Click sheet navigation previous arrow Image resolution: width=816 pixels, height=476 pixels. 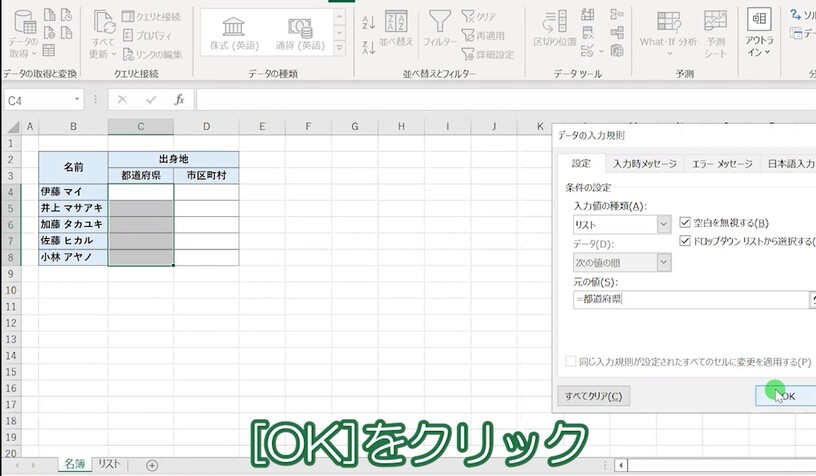pos(16,465)
